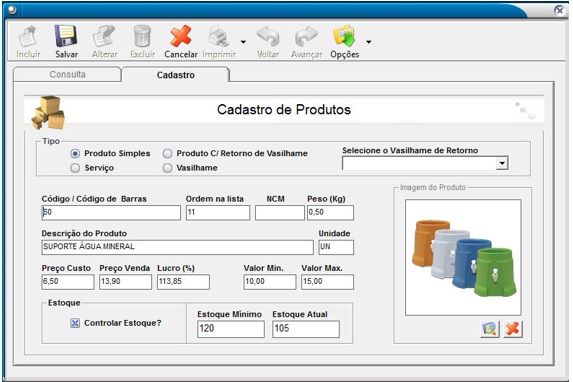The width and height of the screenshot is (573, 382).
Task: Click the red Cancelar X icon
Action: (x=181, y=36)
